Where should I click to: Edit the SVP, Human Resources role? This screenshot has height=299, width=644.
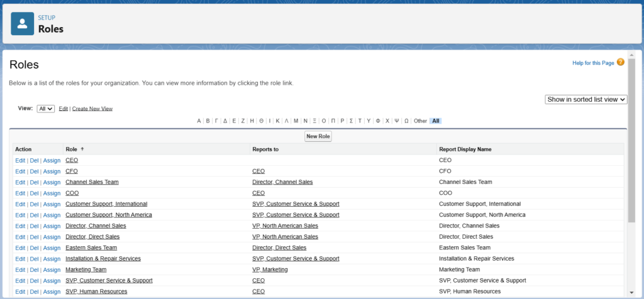(x=20, y=291)
